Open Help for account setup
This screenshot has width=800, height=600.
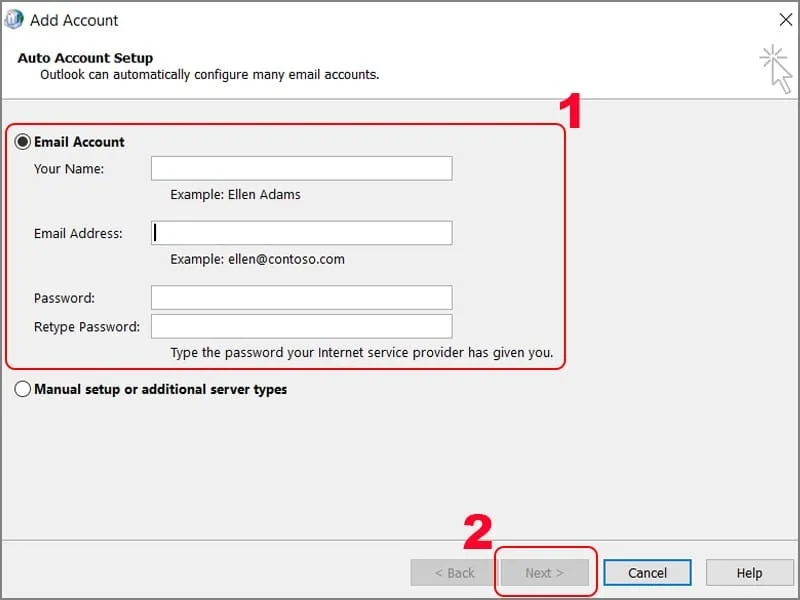[749, 573]
